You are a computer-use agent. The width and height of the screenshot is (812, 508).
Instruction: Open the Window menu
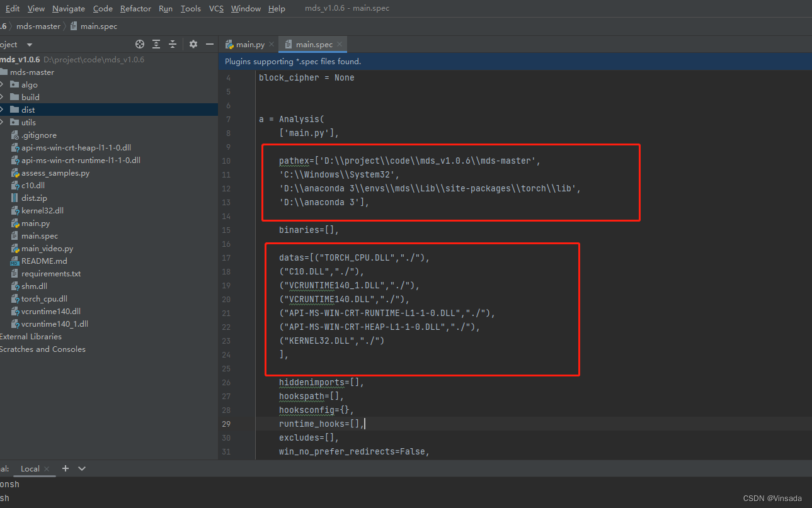(246, 8)
